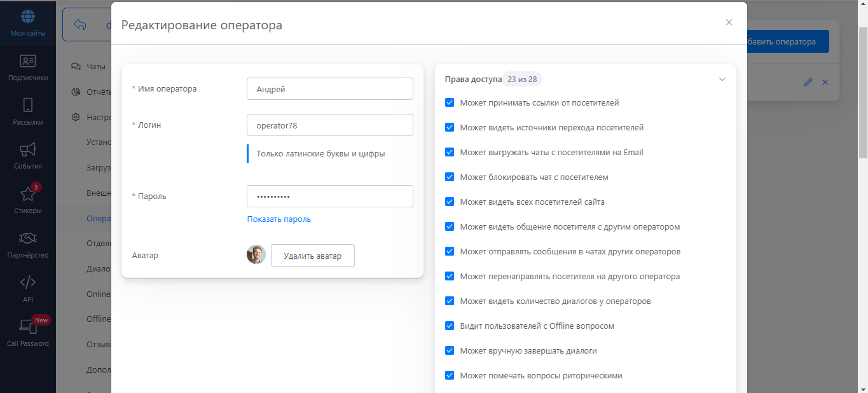Click the Логин field with operator78
The height and width of the screenshot is (393, 868).
click(329, 125)
